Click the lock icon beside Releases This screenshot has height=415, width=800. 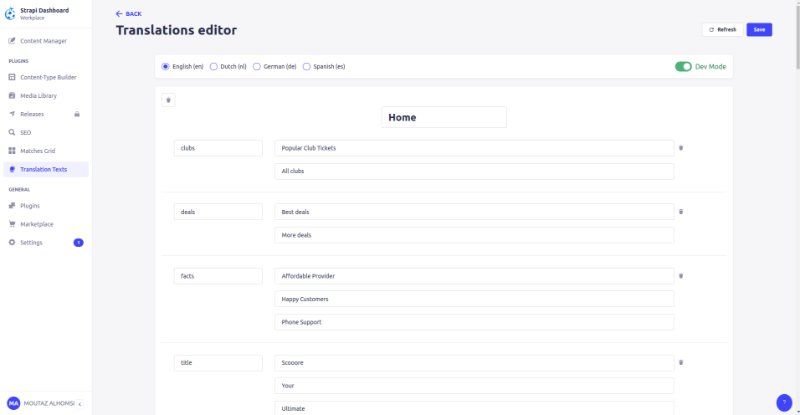pos(77,114)
